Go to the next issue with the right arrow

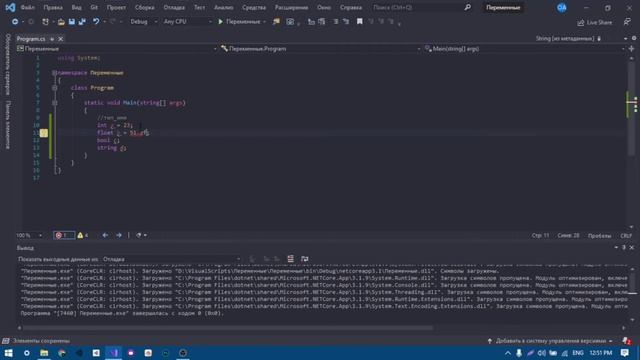[x=119, y=235]
